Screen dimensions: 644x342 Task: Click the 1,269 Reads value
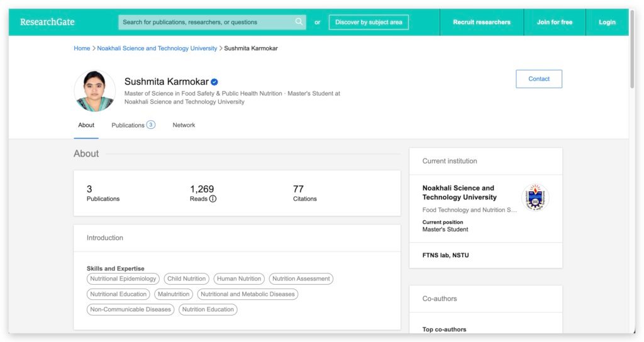pyautogui.click(x=202, y=189)
